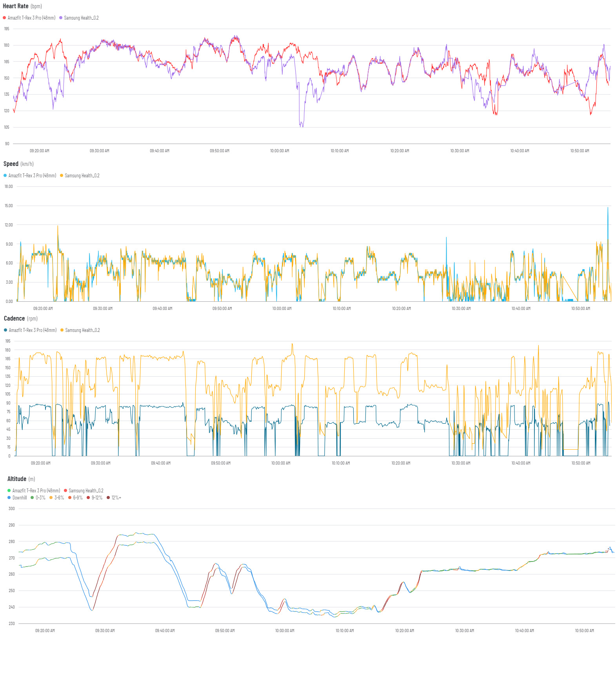Toggle the Downhill gradient legend entry
616x678 pixels.
click(x=17, y=498)
